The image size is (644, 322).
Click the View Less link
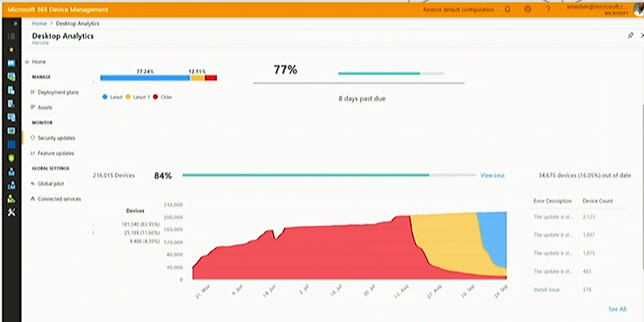click(492, 175)
